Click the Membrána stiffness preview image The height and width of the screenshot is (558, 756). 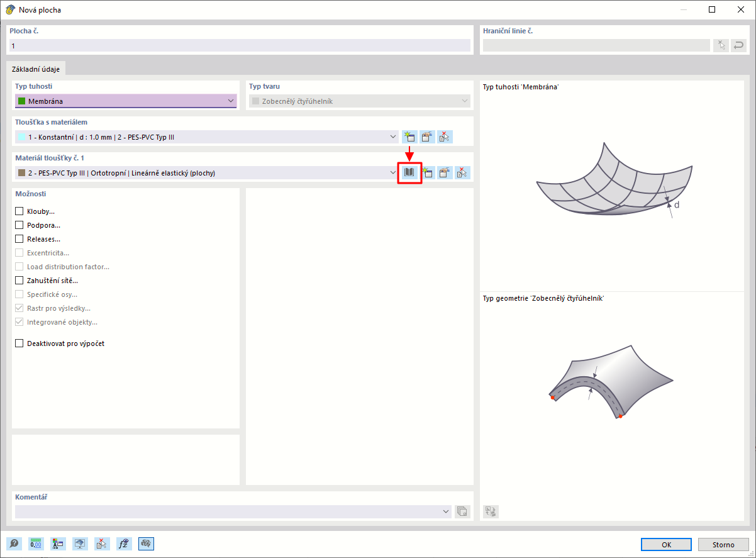pyautogui.click(x=614, y=181)
